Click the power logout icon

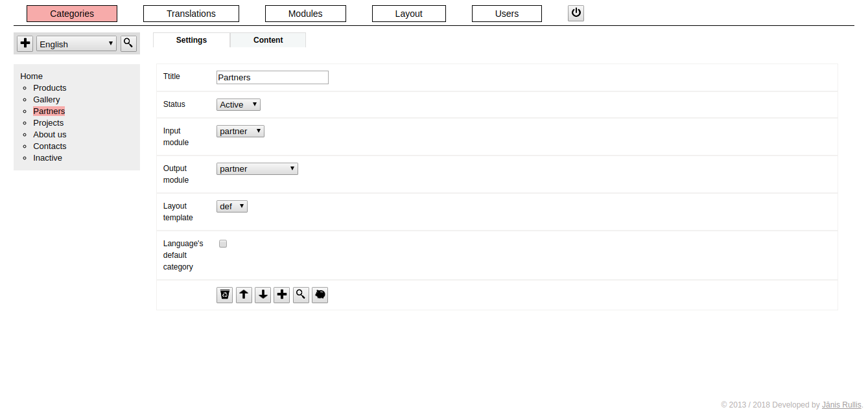click(x=576, y=13)
